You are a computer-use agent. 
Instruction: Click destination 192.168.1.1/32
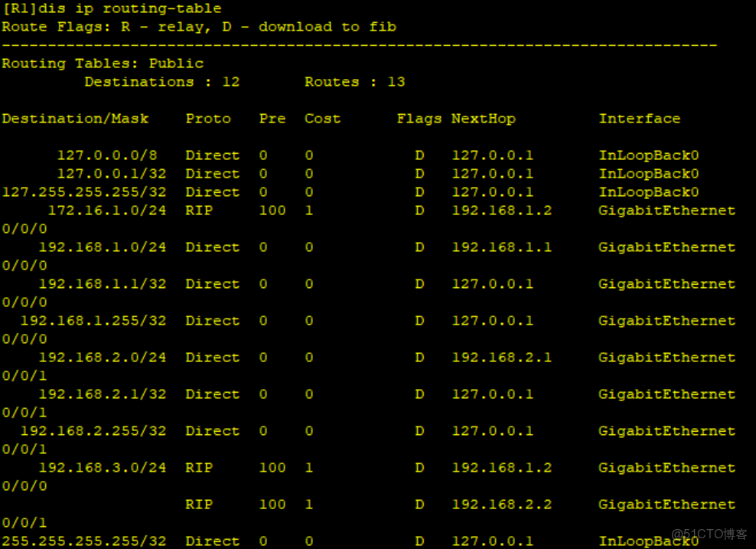tap(103, 283)
